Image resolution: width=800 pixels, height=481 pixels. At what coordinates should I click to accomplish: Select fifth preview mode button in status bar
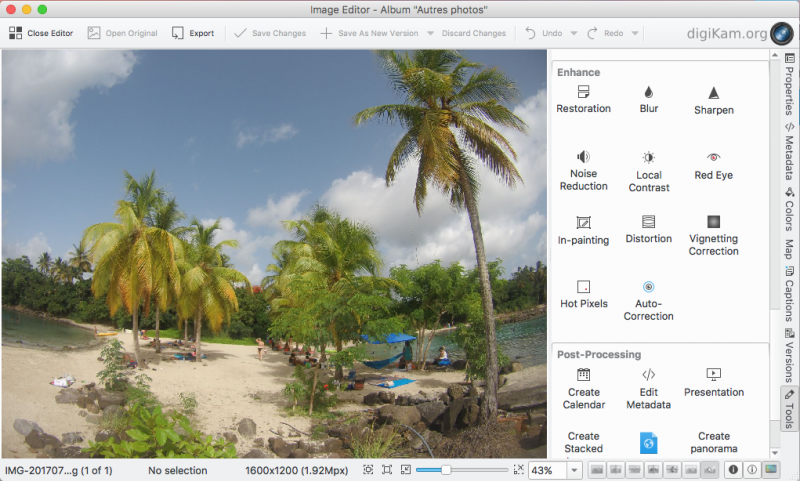coord(672,470)
